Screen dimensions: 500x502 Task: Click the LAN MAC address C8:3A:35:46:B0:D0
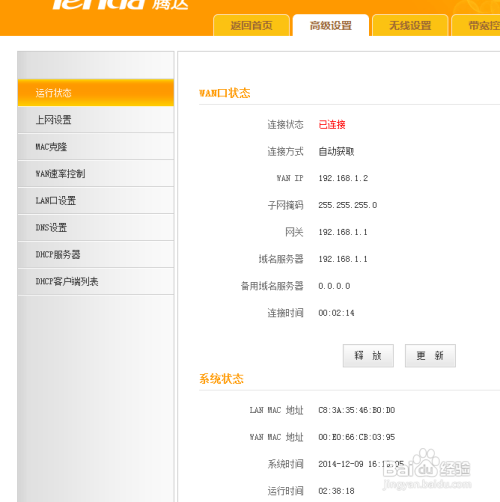357,410
